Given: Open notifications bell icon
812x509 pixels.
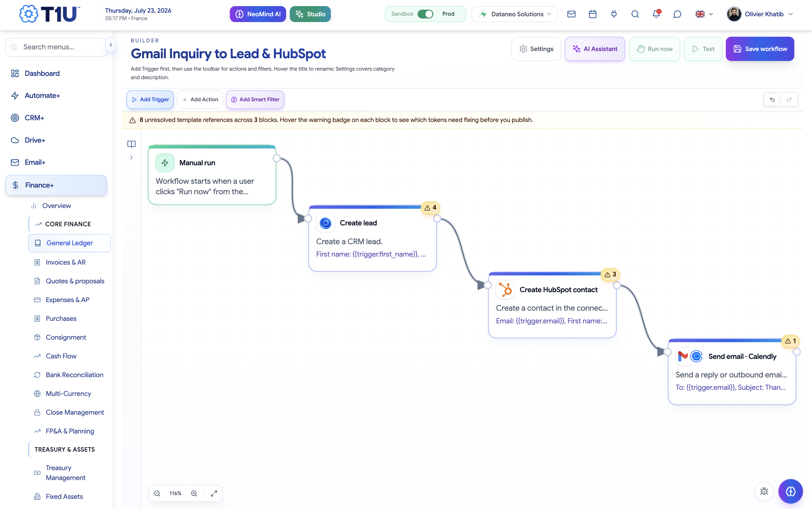Looking at the screenshot, I should pos(656,14).
